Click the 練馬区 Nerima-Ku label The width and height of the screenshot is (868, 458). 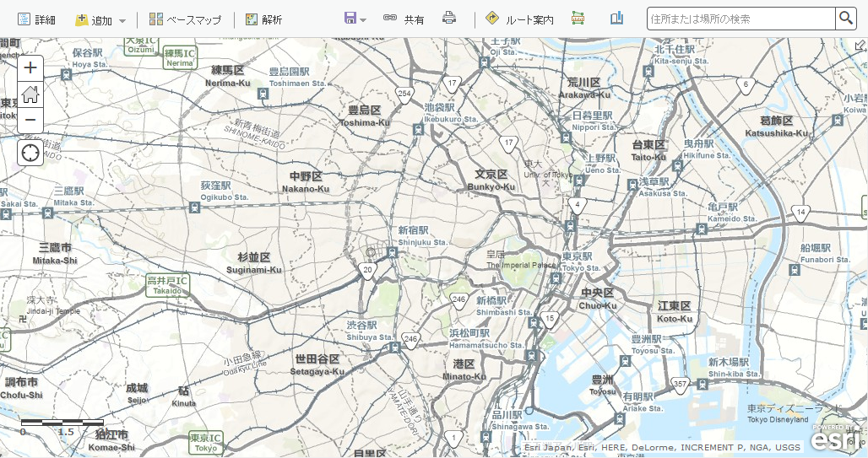[x=227, y=76]
